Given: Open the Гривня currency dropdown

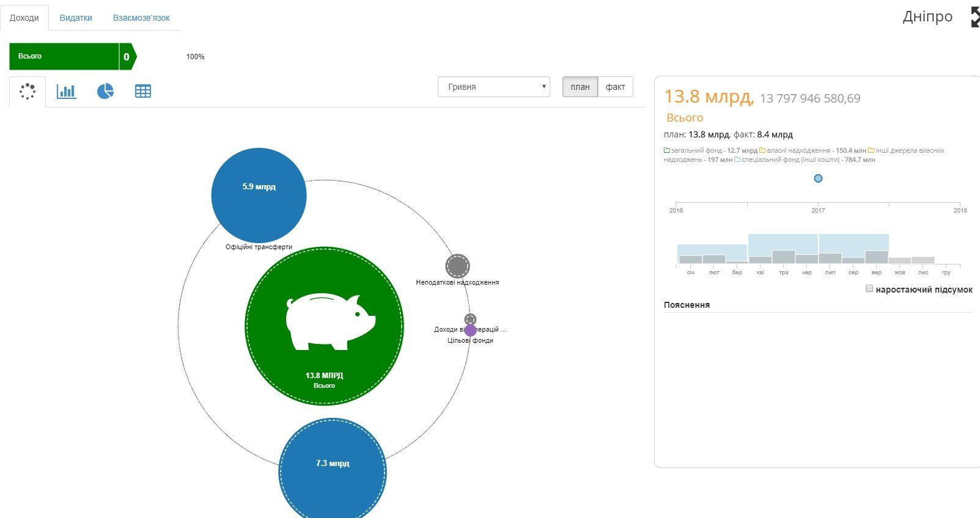Looking at the screenshot, I should 494,87.
